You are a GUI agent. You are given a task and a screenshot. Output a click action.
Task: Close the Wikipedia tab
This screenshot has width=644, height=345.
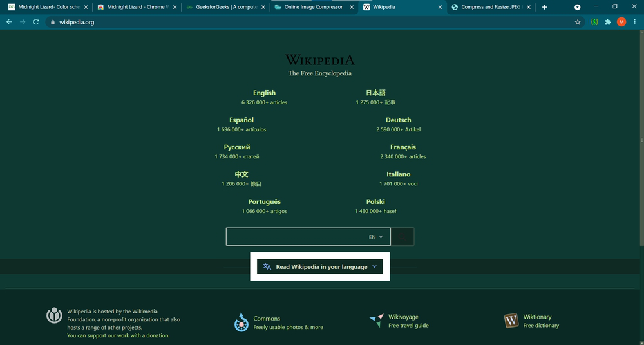440,7
